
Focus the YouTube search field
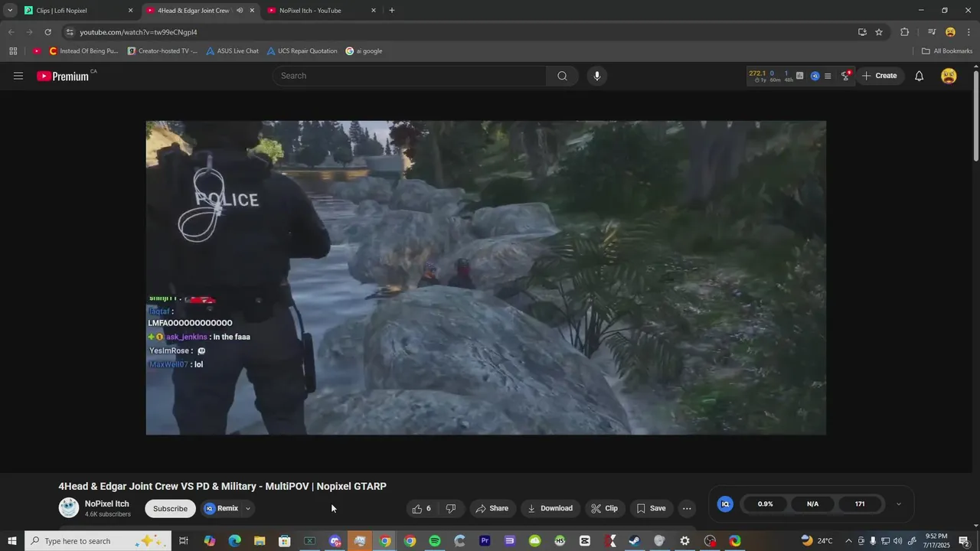410,76
